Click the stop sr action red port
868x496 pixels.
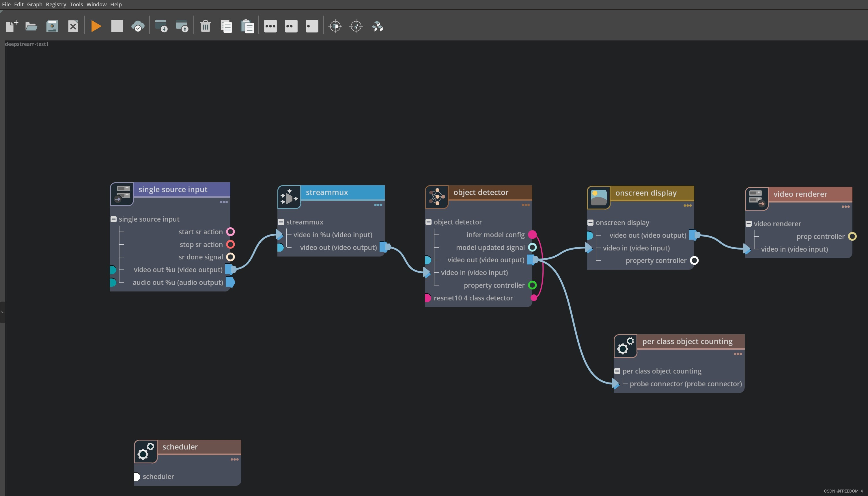(x=230, y=245)
